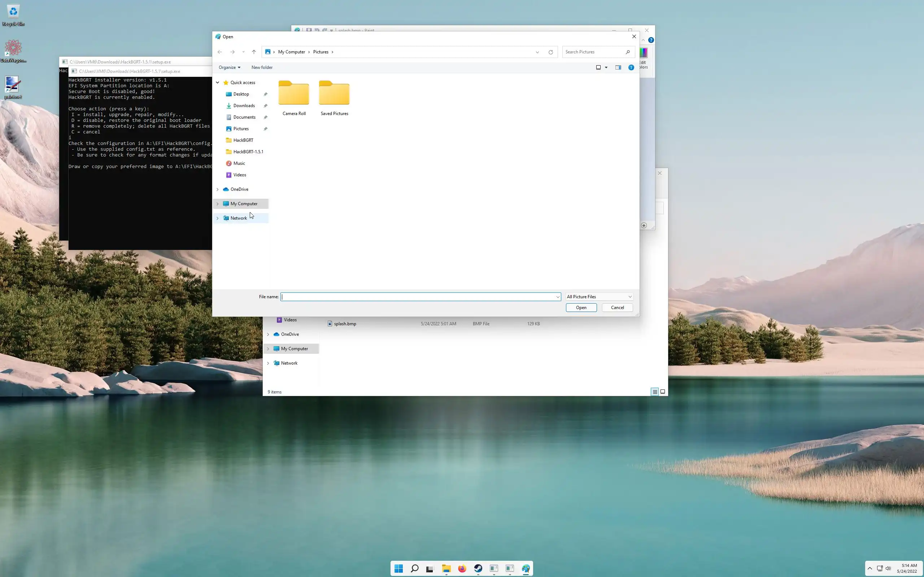Open the Windows Start button
The height and width of the screenshot is (577, 924).
point(398,569)
